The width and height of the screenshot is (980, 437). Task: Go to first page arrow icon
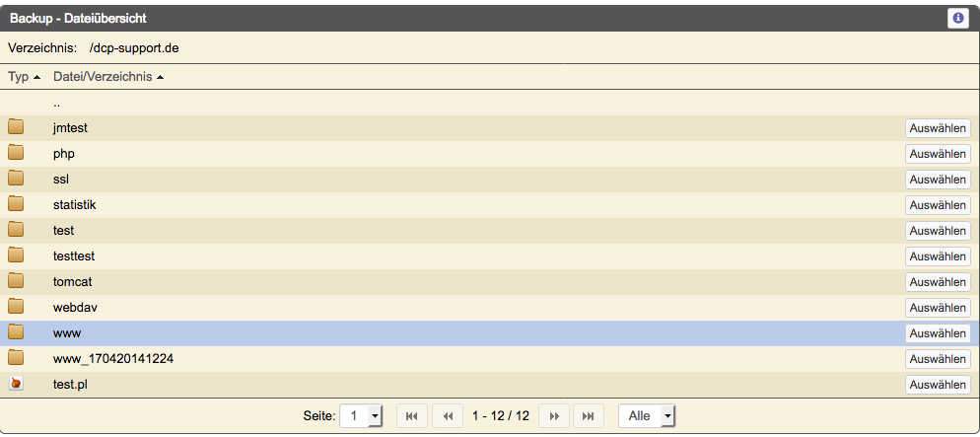(x=412, y=415)
